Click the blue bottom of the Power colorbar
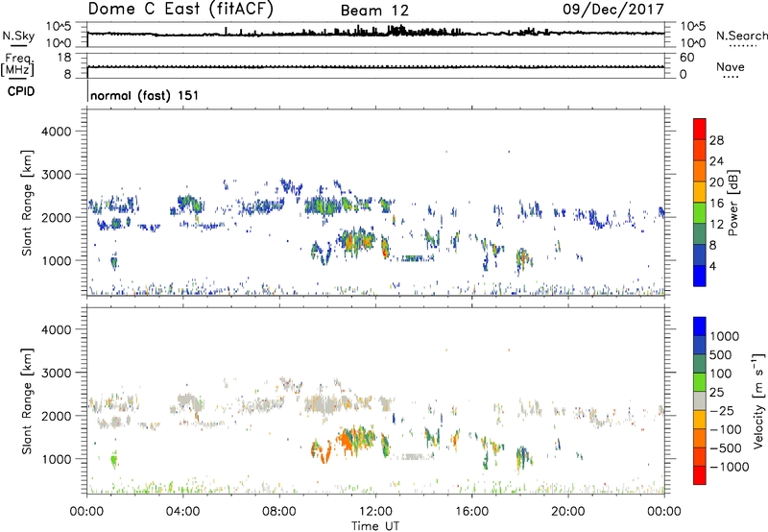 (700, 276)
